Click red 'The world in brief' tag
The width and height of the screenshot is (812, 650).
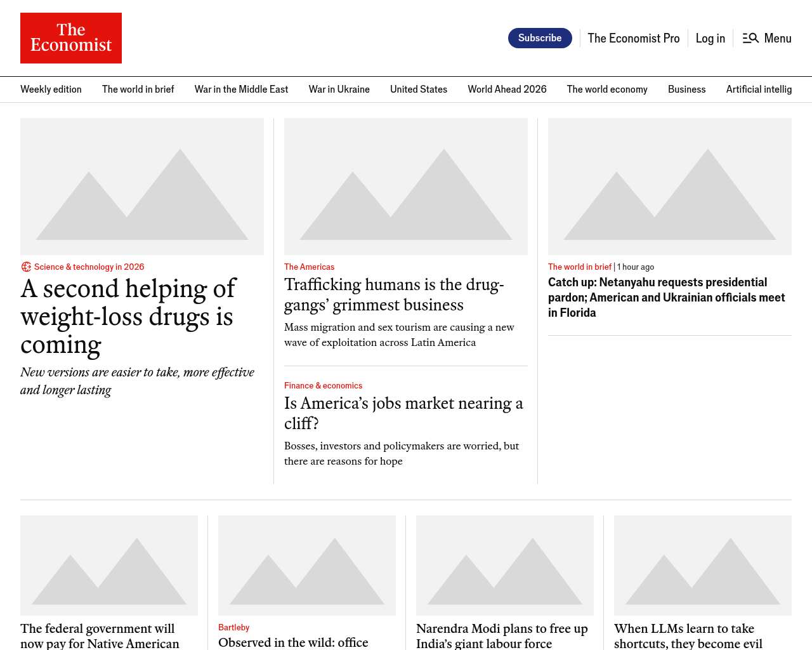pyautogui.click(x=580, y=267)
